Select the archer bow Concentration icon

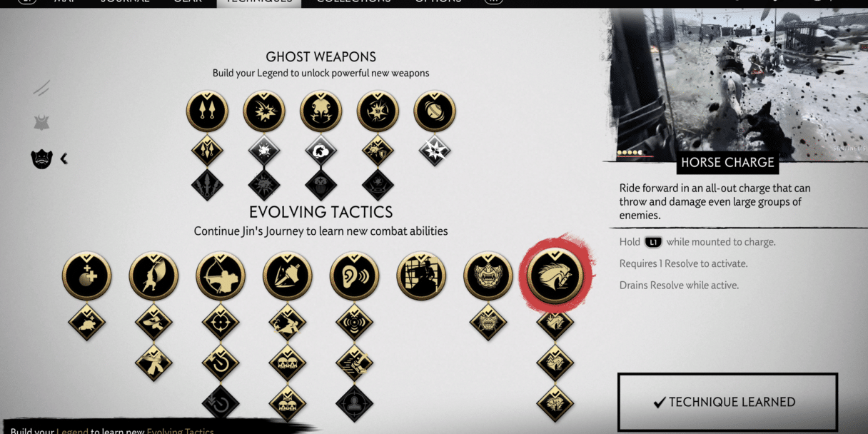point(221,276)
